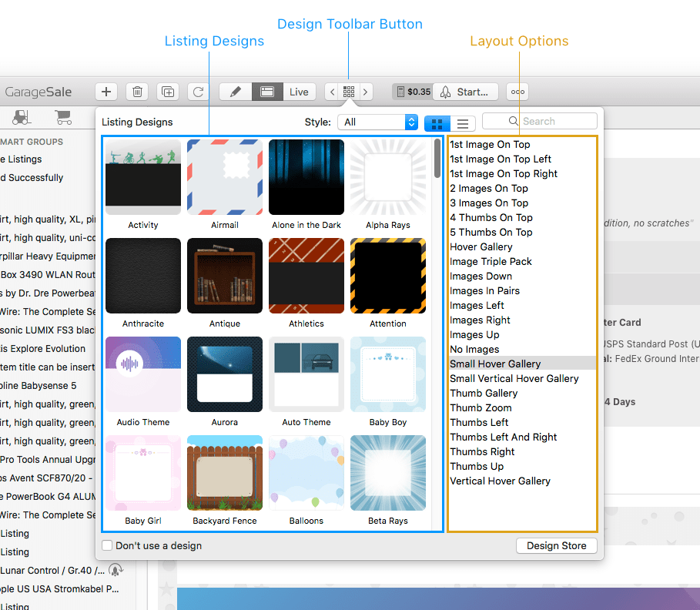The width and height of the screenshot is (700, 610).
Task: Select the pencil edit mode icon
Action: (236, 92)
